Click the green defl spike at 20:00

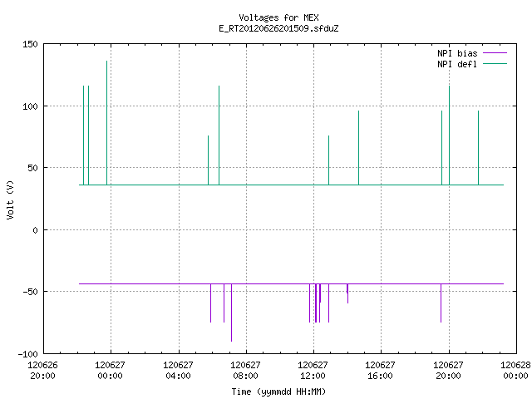pos(449,135)
